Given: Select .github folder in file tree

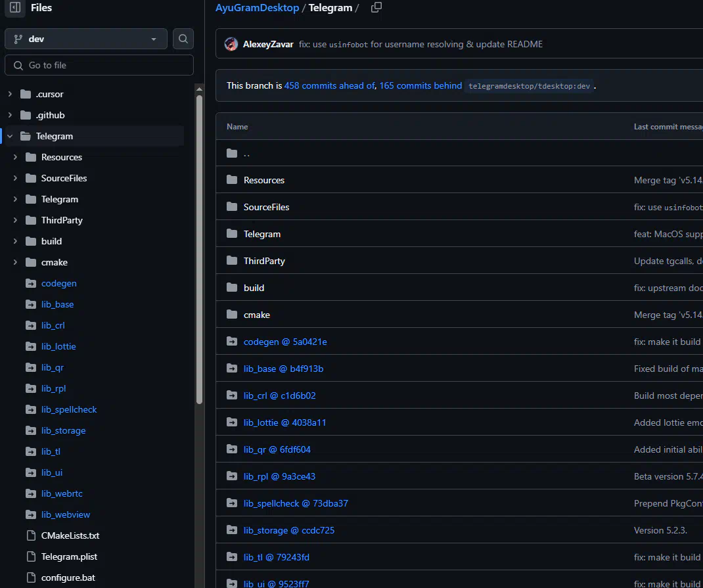Looking at the screenshot, I should pyautogui.click(x=50, y=115).
